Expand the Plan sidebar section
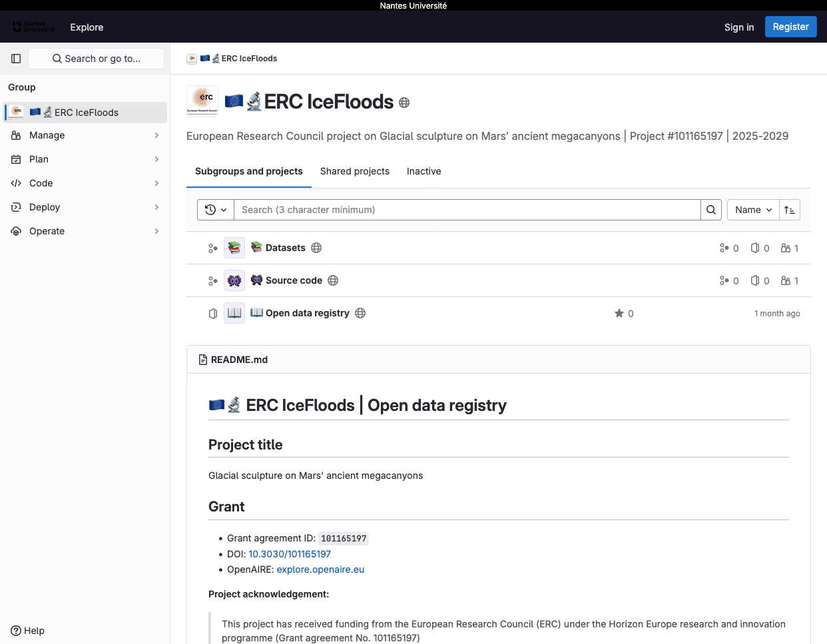This screenshot has width=827, height=644. pos(85,159)
